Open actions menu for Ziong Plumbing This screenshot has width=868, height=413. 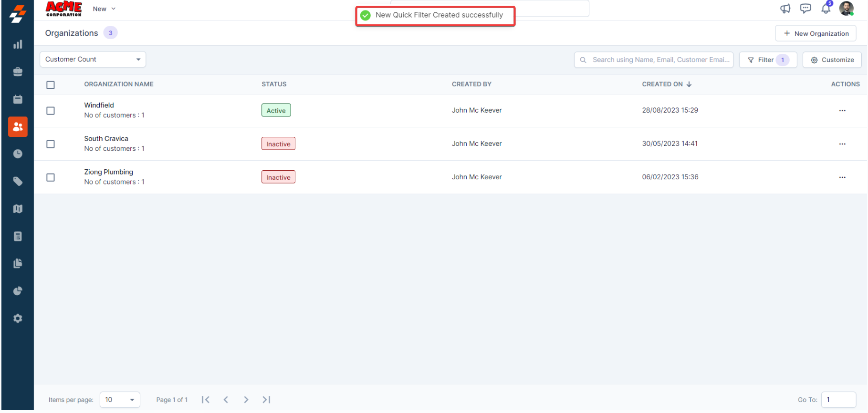(x=842, y=177)
